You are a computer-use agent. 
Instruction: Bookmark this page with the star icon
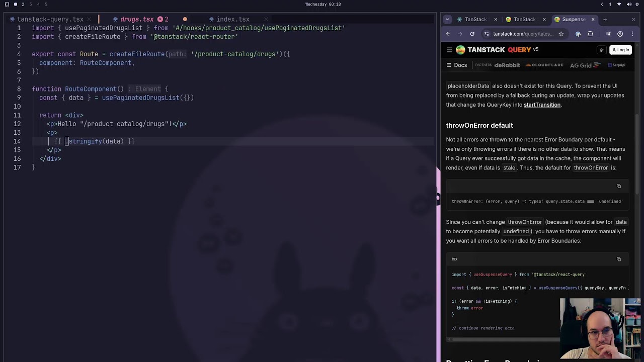561,34
